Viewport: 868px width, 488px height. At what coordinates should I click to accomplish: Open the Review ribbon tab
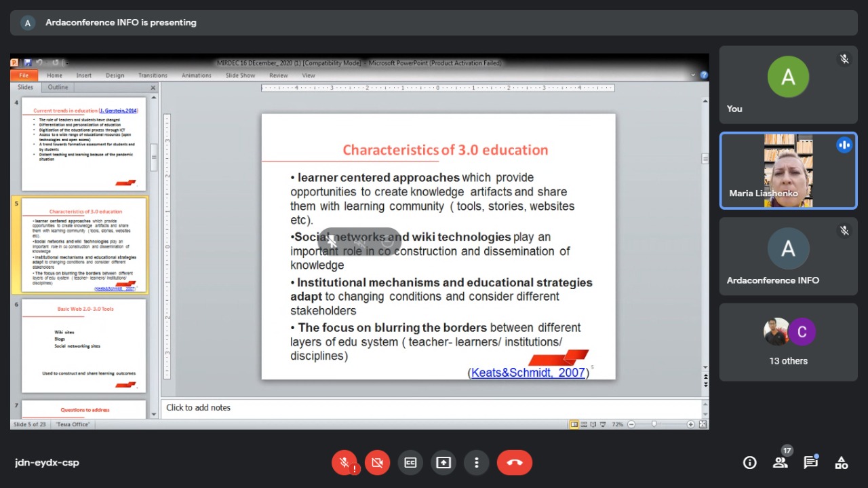(279, 75)
